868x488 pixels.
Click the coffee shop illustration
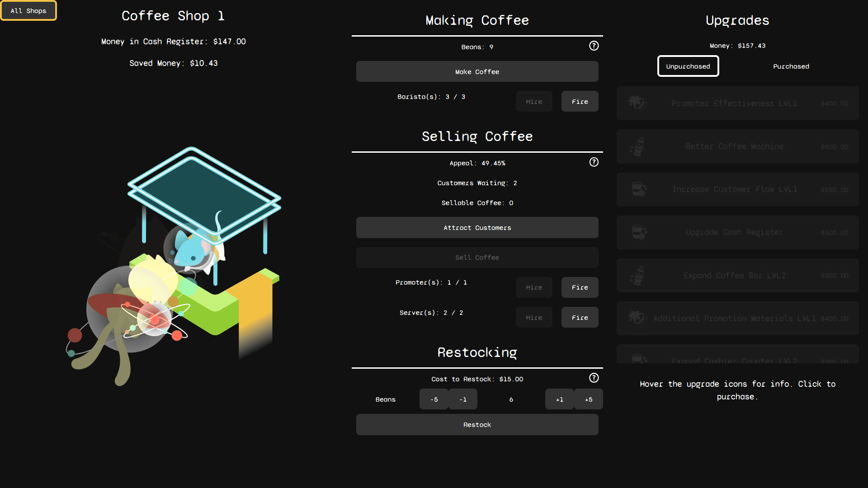pyautogui.click(x=174, y=267)
